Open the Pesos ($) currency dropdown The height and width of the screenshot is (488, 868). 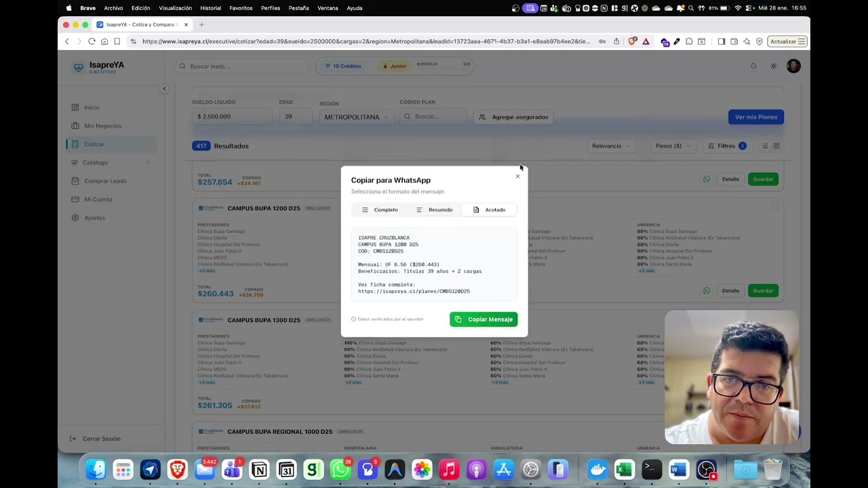[673, 146]
